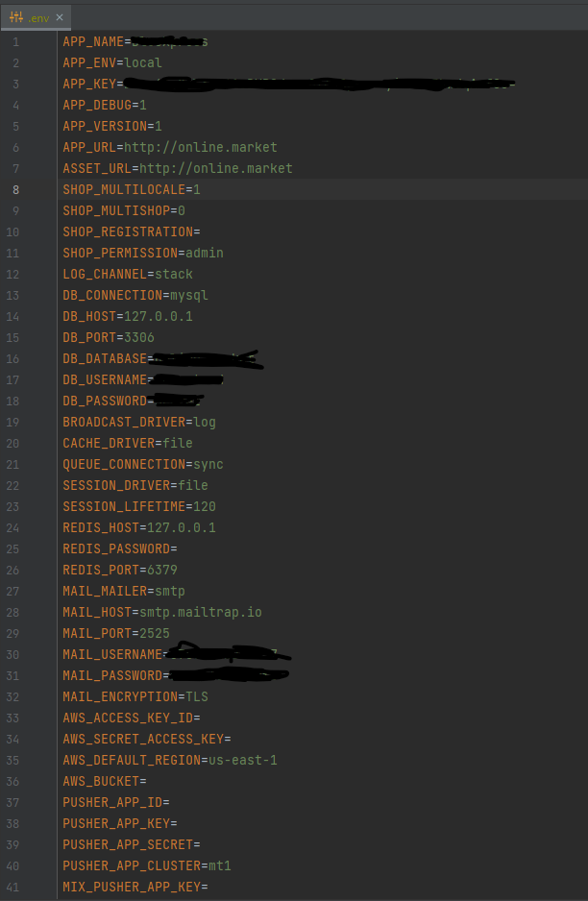Click the APP_KEY key
The height and width of the screenshot is (901, 588).
89,84
